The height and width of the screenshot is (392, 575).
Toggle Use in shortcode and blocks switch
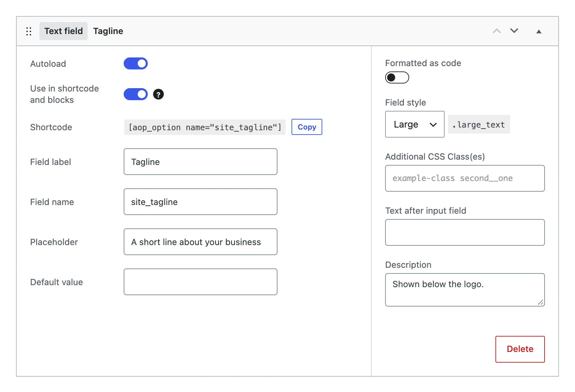pos(136,94)
